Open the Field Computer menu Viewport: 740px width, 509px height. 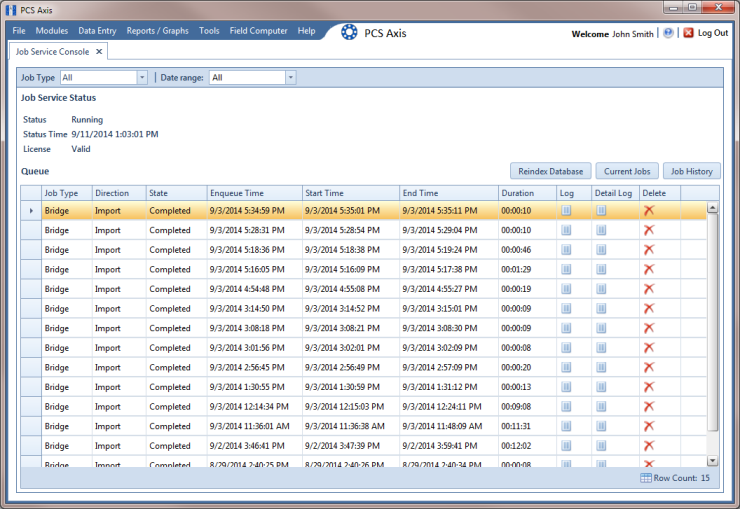pos(259,31)
